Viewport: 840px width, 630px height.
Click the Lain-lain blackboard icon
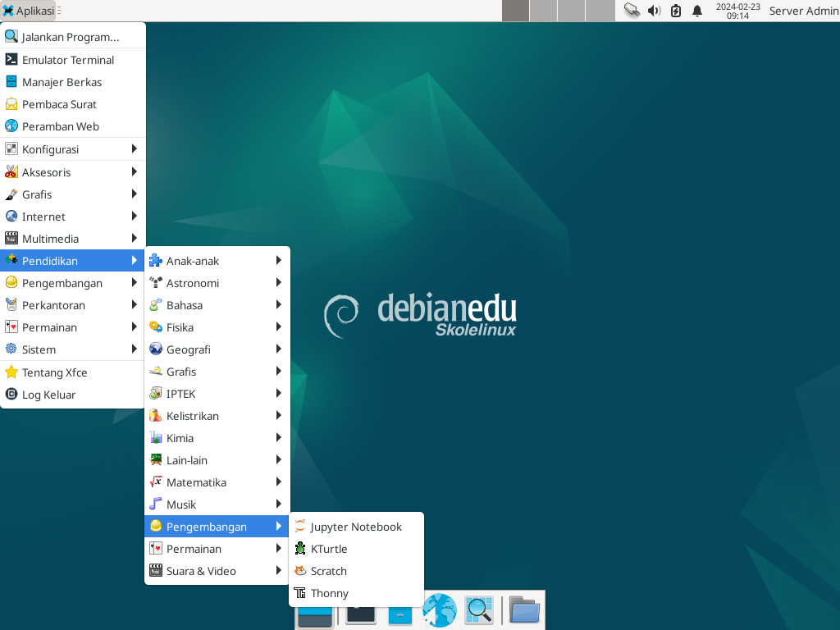[x=156, y=459]
